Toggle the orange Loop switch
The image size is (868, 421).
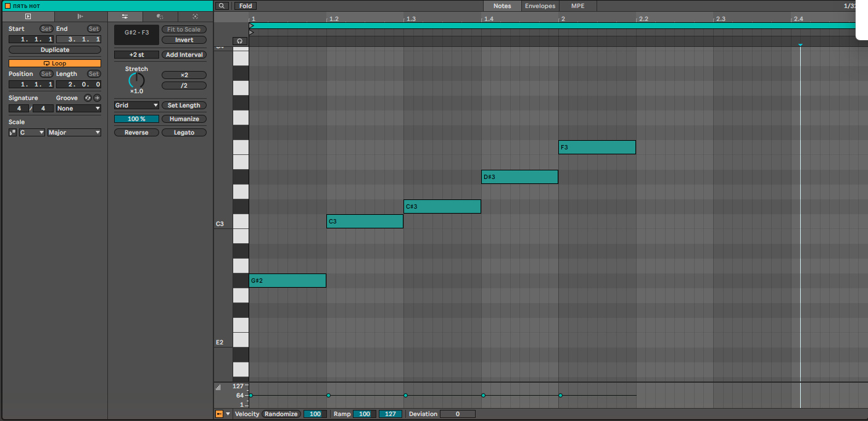point(55,64)
